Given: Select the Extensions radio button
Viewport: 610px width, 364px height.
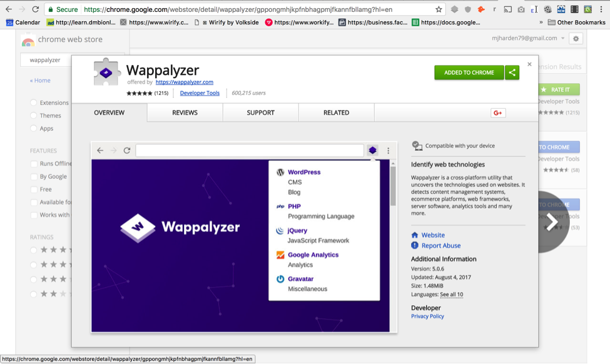Looking at the screenshot, I should point(33,103).
